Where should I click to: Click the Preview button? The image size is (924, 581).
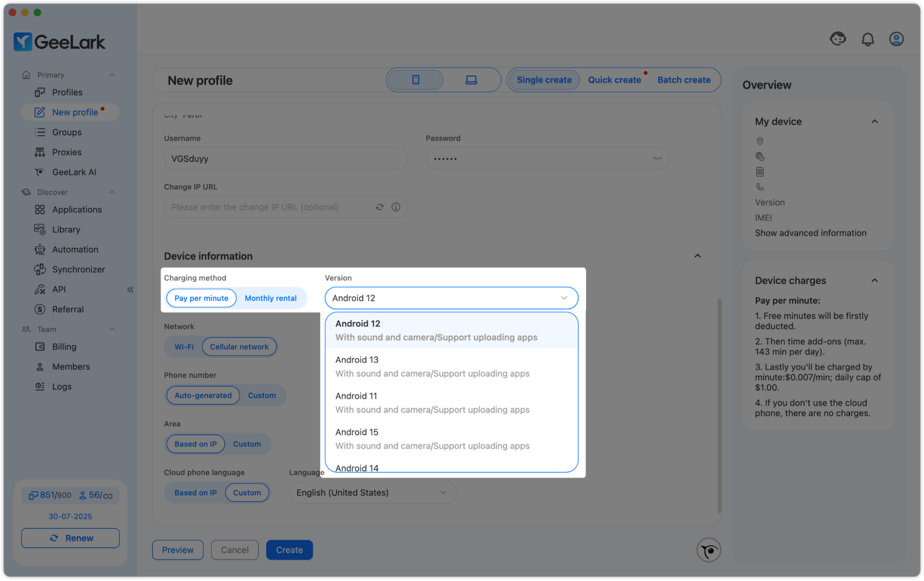coord(177,550)
